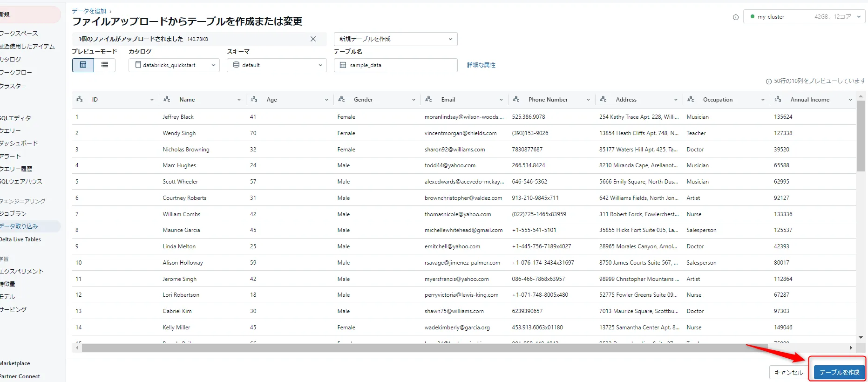Click the Name column type icon

(x=167, y=99)
